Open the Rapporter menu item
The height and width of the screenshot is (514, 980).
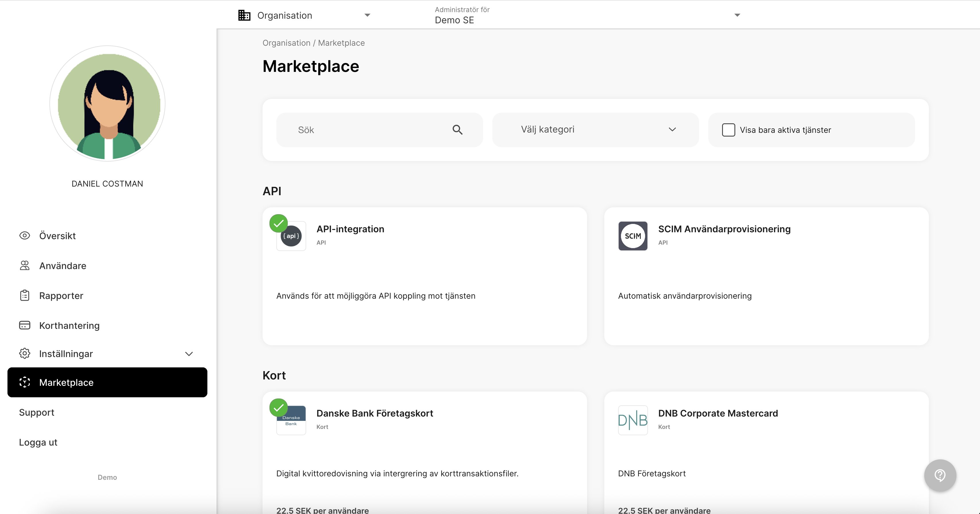pyautogui.click(x=61, y=296)
